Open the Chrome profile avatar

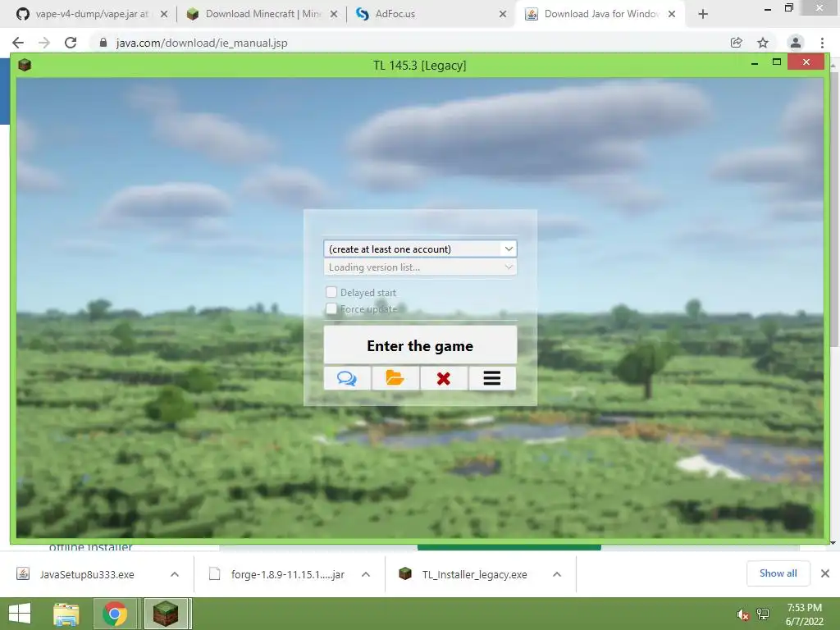(796, 43)
